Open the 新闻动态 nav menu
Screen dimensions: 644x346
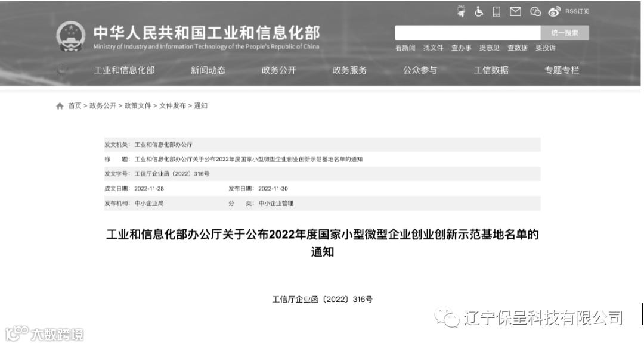tap(208, 70)
